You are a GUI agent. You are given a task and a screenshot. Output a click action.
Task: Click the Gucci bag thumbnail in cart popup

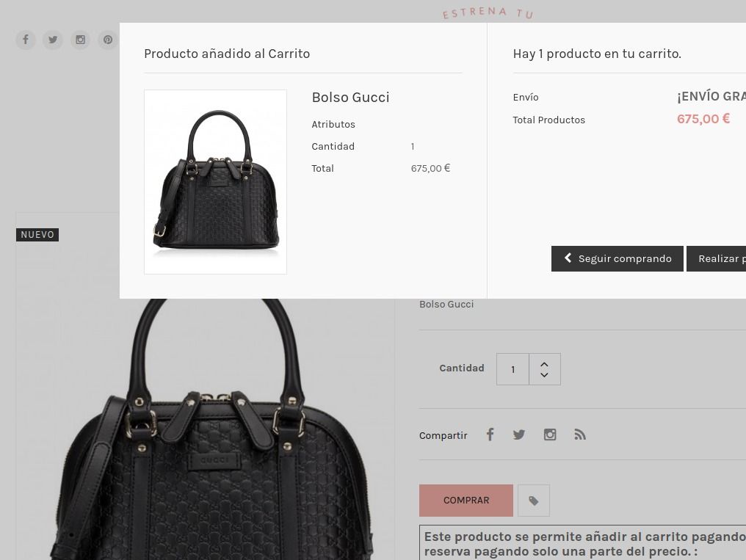pos(216,181)
